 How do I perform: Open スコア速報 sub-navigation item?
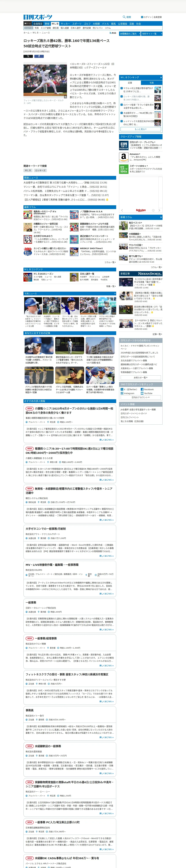46,28
